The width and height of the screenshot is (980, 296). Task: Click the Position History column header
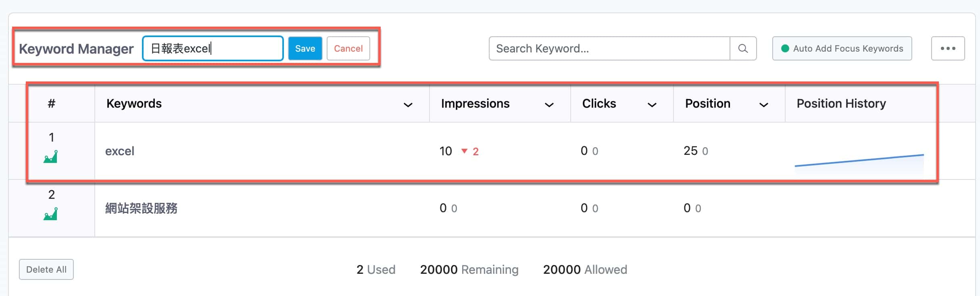(841, 104)
